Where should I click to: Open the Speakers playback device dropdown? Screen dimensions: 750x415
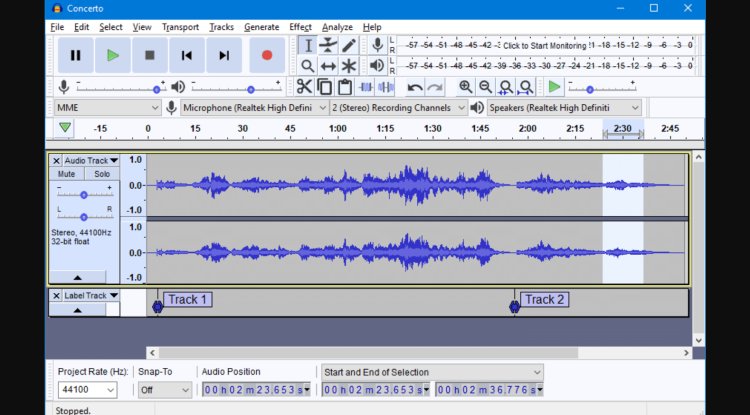click(x=564, y=108)
